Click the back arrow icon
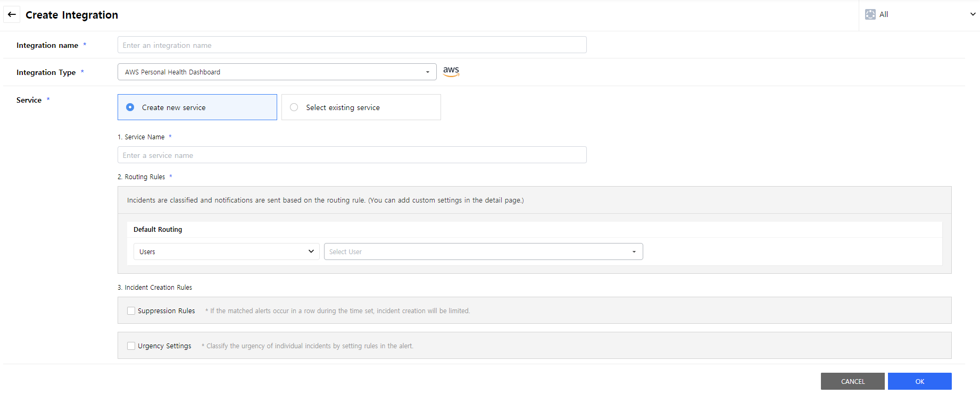 (x=12, y=14)
